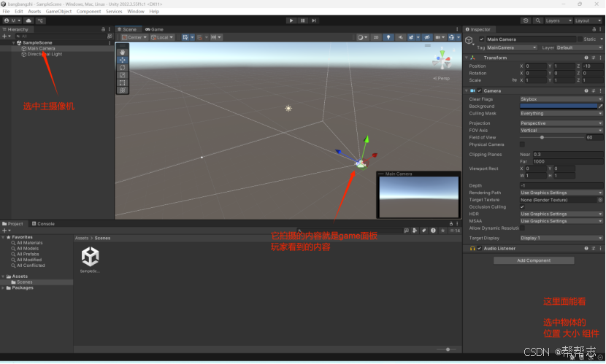The height and width of the screenshot is (364, 606).
Task: Open the Assets menu
Action: click(34, 11)
